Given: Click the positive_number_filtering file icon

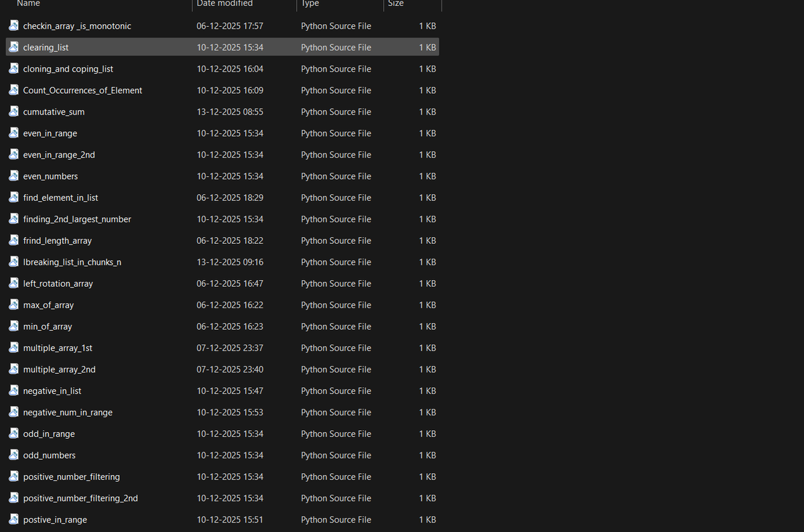Looking at the screenshot, I should click(13, 476).
